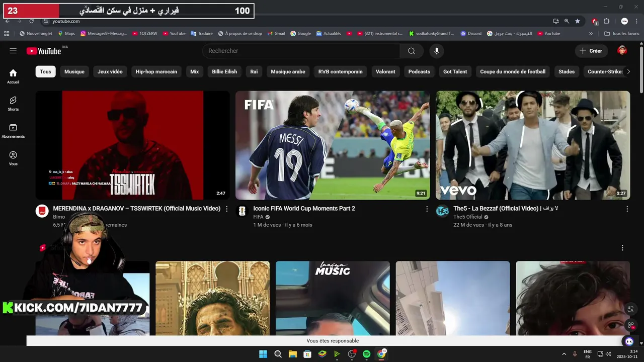Open Spotify from the taskbar
The image size is (644, 362).
tap(366, 354)
